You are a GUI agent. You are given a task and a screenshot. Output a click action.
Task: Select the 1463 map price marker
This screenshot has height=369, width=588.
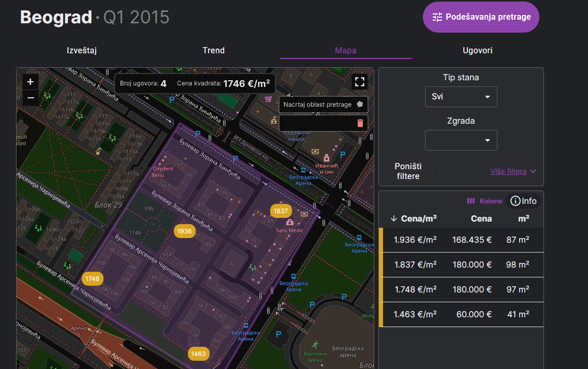coord(198,354)
